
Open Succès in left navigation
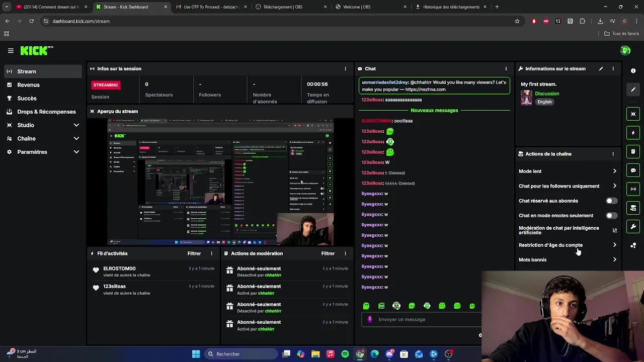[x=43, y=98]
